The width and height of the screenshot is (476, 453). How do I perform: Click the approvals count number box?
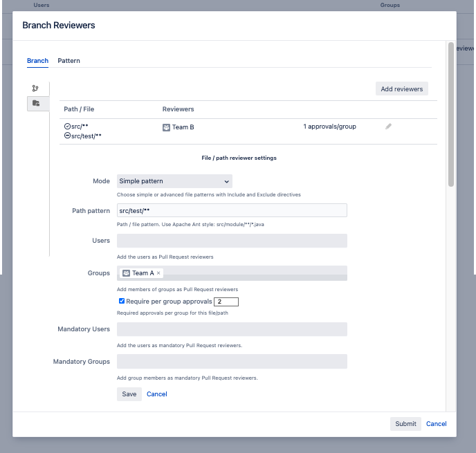tap(226, 302)
